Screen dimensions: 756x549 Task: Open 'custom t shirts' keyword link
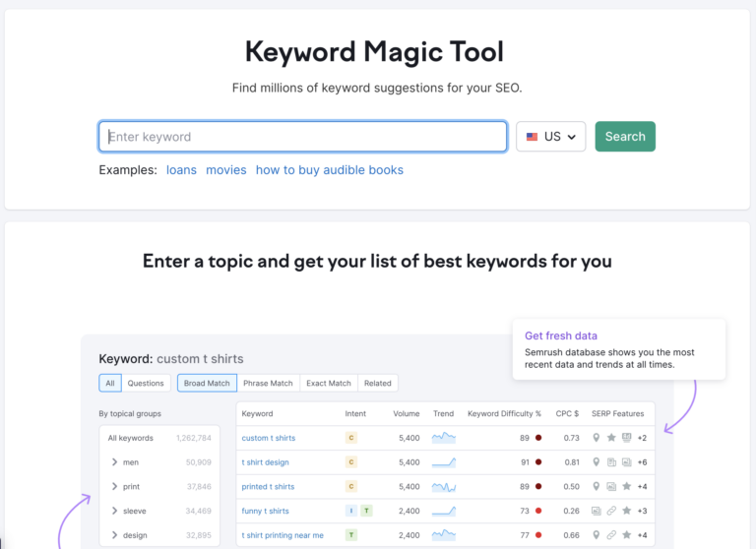269,438
